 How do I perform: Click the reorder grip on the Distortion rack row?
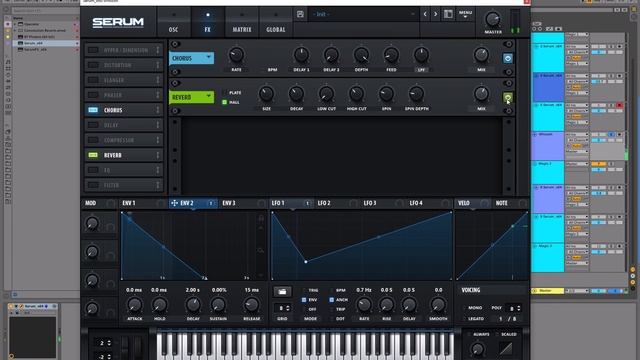[x=158, y=65]
